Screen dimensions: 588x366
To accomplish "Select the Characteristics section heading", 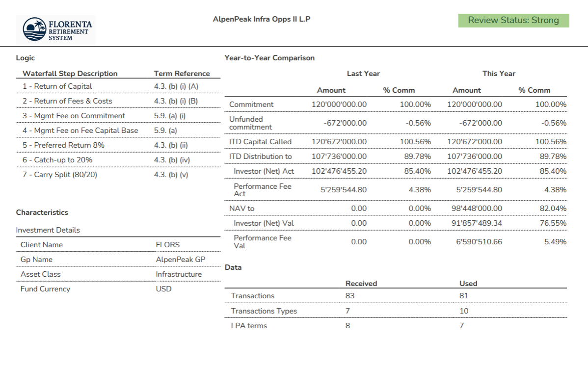I will click(42, 212).
